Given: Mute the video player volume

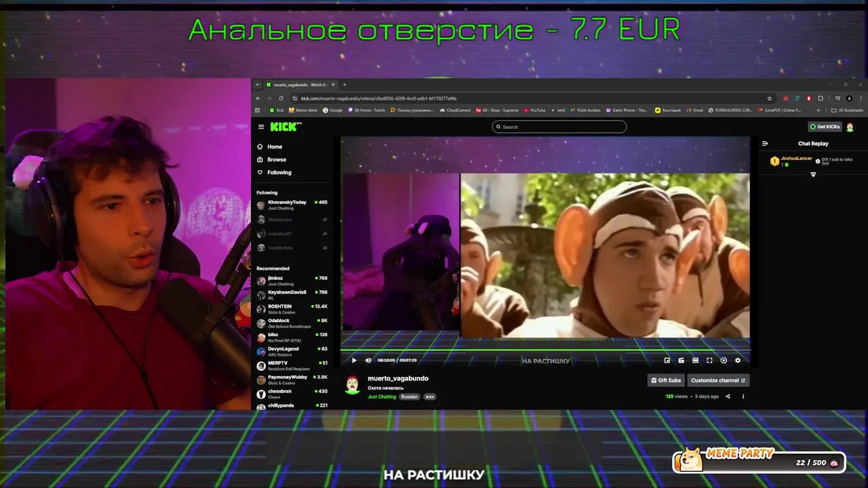Looking at the screenshot, I should [368, 361].
